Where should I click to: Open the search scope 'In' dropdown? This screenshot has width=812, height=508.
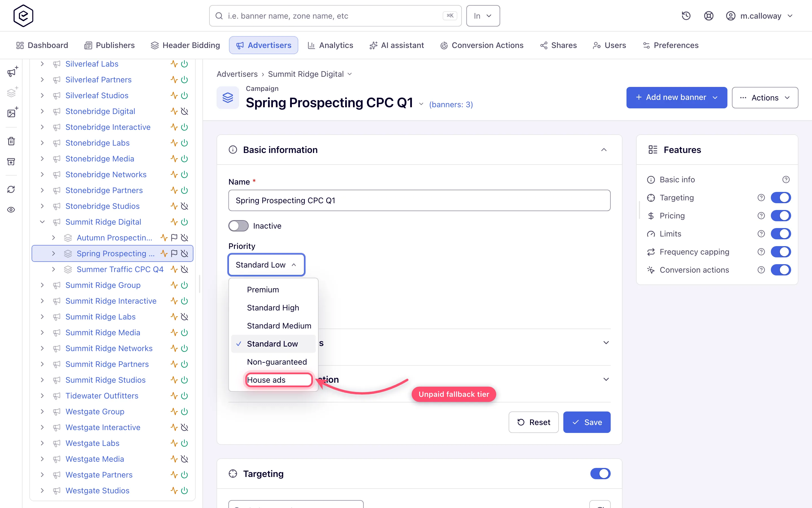(483, 16)
